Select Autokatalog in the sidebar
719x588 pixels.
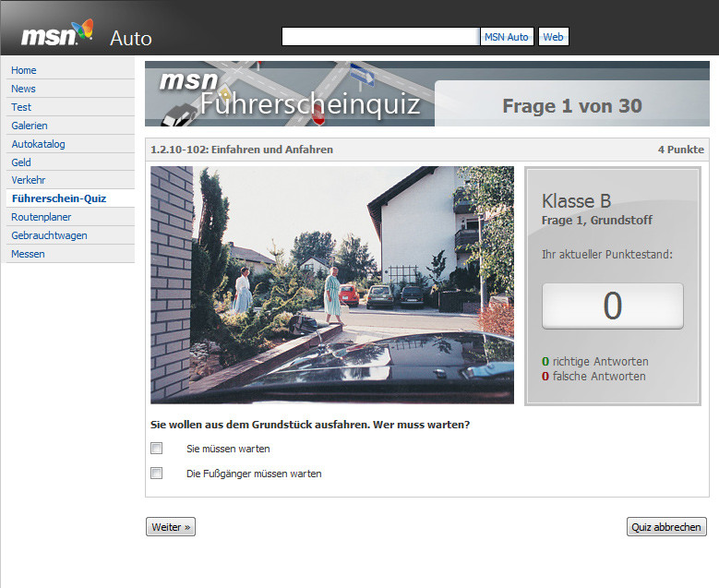pyautogui.click(x=38, y=144)
